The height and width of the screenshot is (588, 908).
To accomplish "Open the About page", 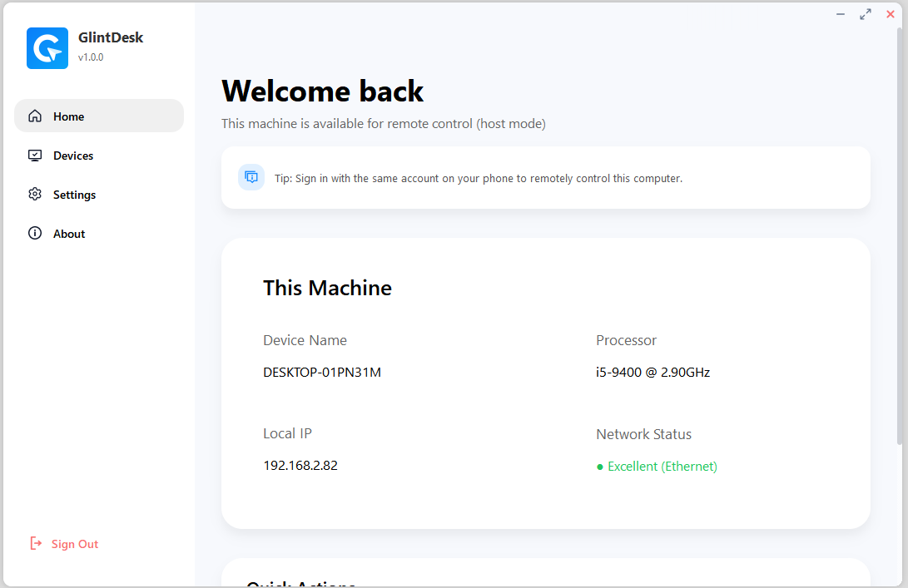I will click(x=68, y=234).
